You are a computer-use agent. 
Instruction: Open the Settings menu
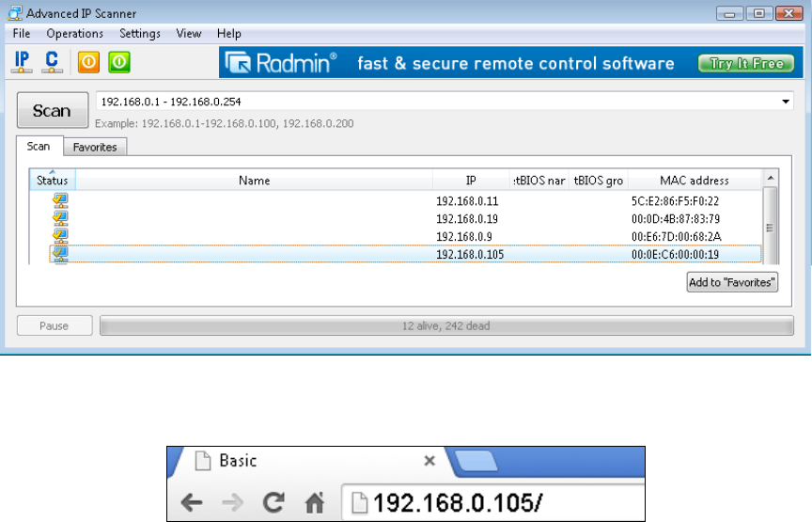pyautogui.click(x=140, y=34)
